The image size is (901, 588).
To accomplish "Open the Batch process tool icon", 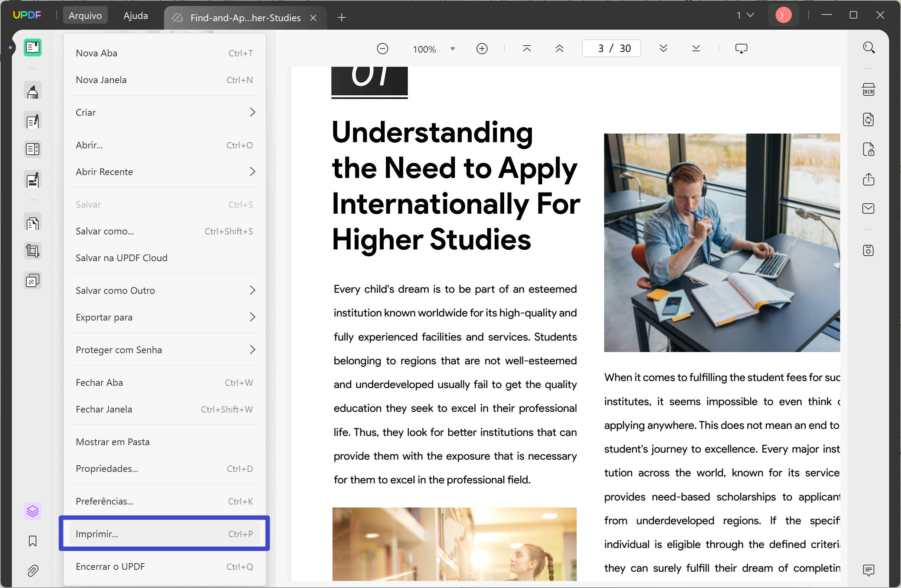I will [33, 281].
